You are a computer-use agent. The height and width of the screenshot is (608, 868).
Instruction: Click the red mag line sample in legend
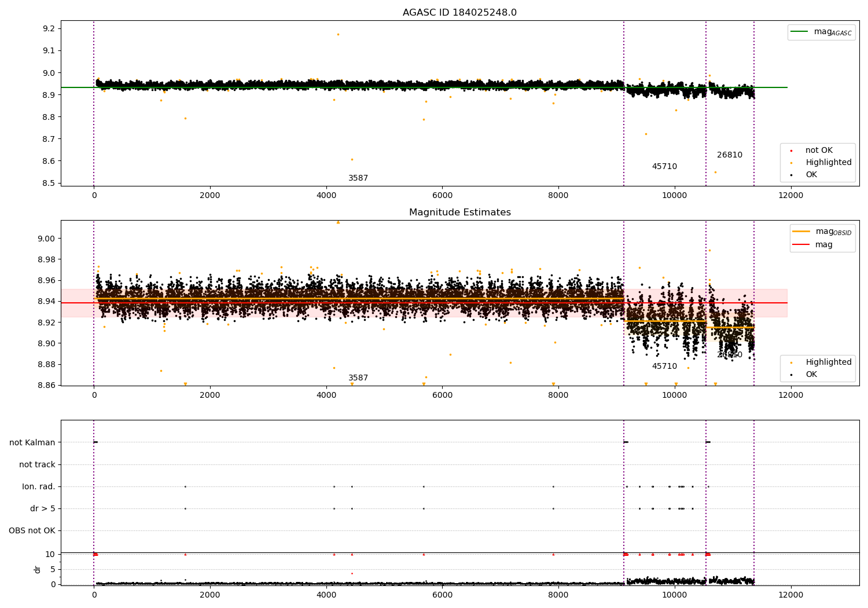[x=801, y=245]
